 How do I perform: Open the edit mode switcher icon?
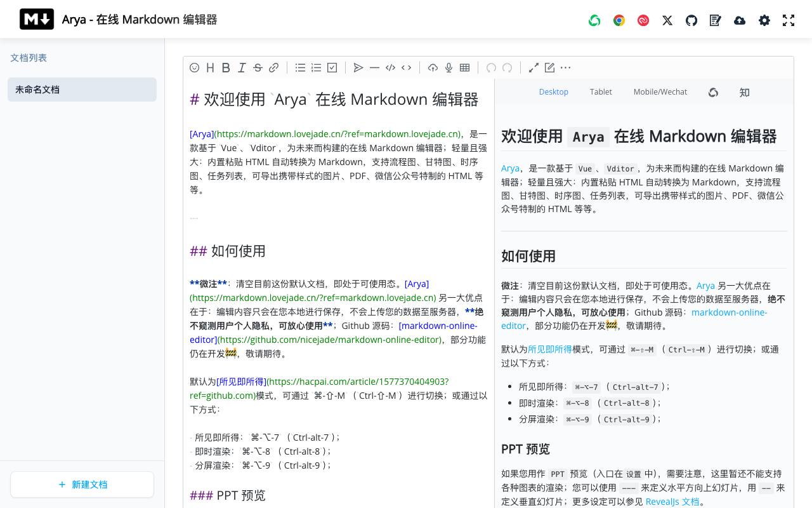click(x=549, y=67)
